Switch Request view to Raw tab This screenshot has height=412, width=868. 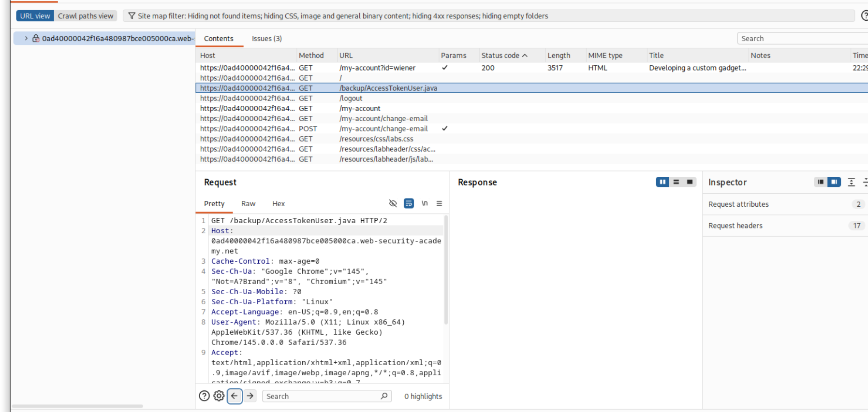tap(248, 204)
